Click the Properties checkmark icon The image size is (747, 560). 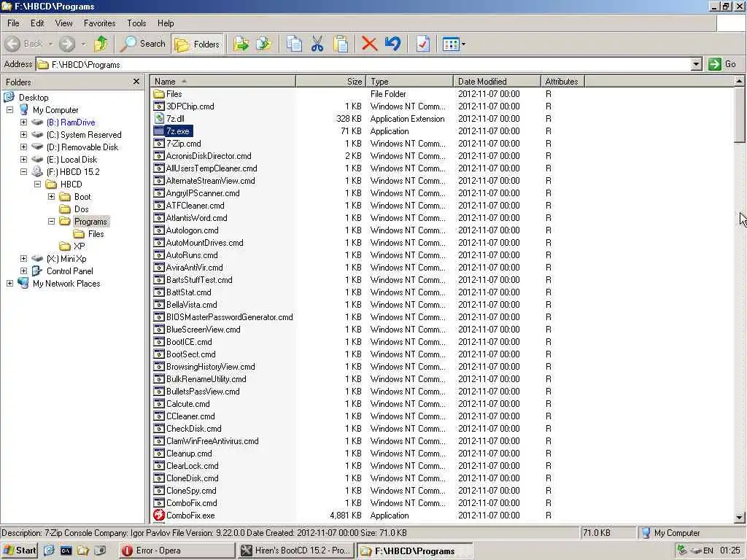coord(422,44)
